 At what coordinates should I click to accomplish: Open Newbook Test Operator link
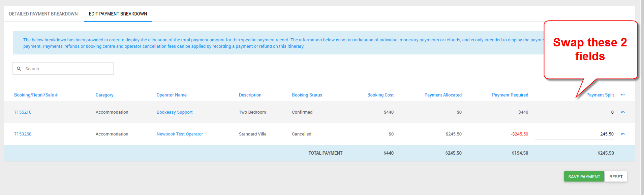180,134
